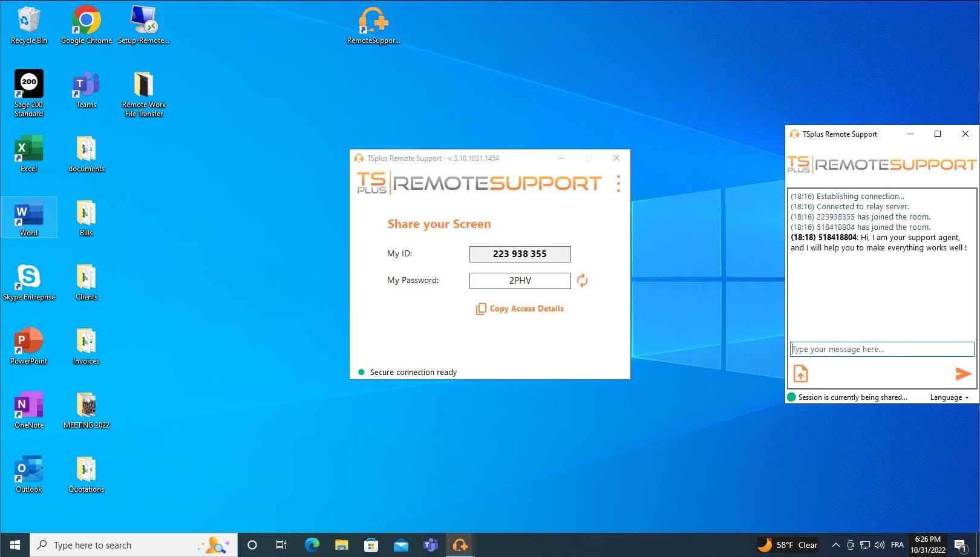The width and height of the screenshot is (980, 557).
Task: Click 'Session is currently being shared...' status
Action: click(852, 397)
